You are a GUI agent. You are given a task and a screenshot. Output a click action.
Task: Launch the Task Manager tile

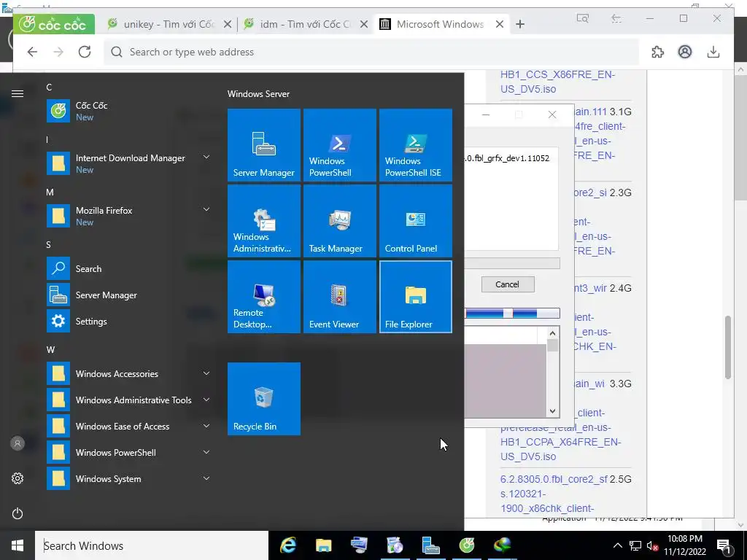(x=340, y=220)
